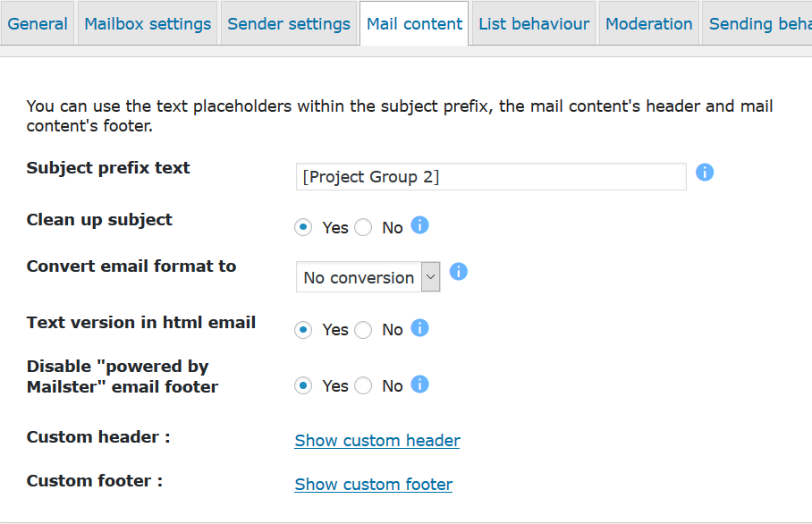Switch to Mailbox settings tab
This screenshot has height=524, width=812.
click(148, 24)
